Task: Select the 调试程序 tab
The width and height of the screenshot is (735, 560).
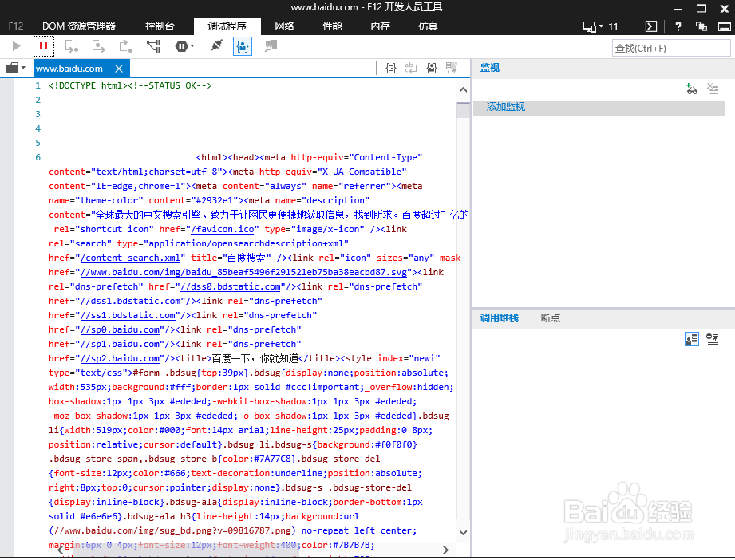Action: point(227,26)
